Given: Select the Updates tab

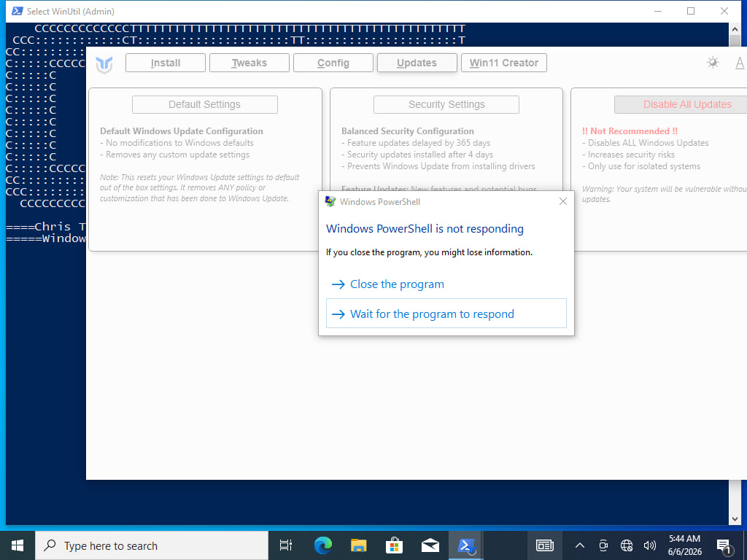Looking at the screenshot, I should pyautogui.click(x=417, y=63).
